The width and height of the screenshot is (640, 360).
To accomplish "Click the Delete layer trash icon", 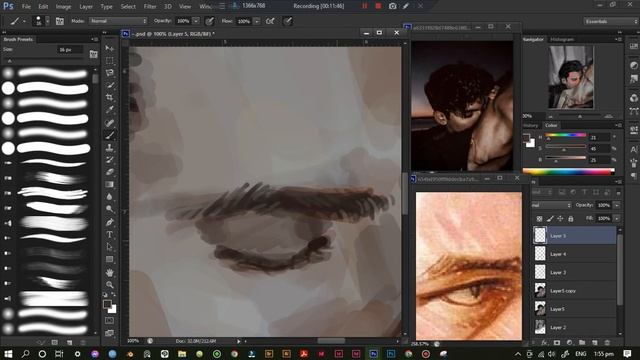I will click(x=607, y=342).
